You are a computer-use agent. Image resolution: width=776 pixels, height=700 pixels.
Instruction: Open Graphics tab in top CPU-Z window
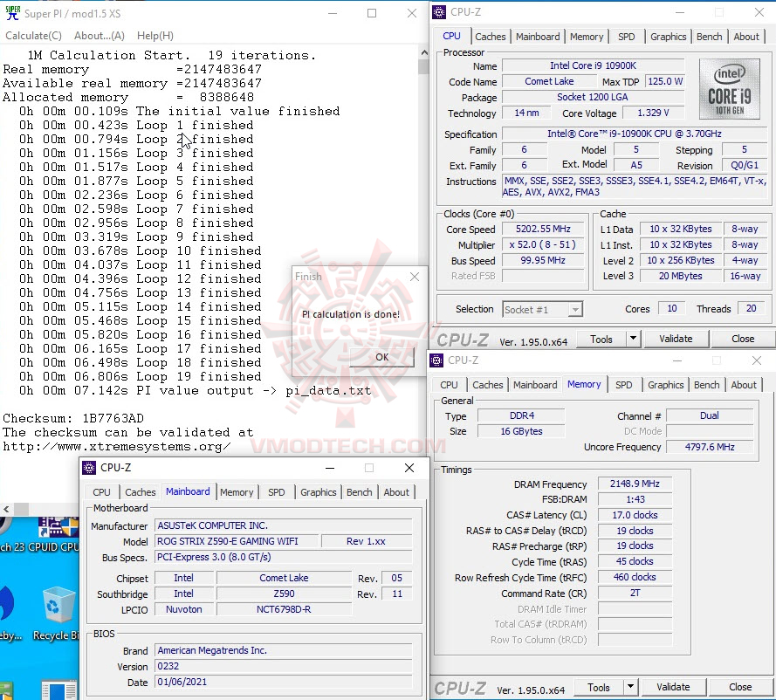pyautogui.click(x=668, y=37)
